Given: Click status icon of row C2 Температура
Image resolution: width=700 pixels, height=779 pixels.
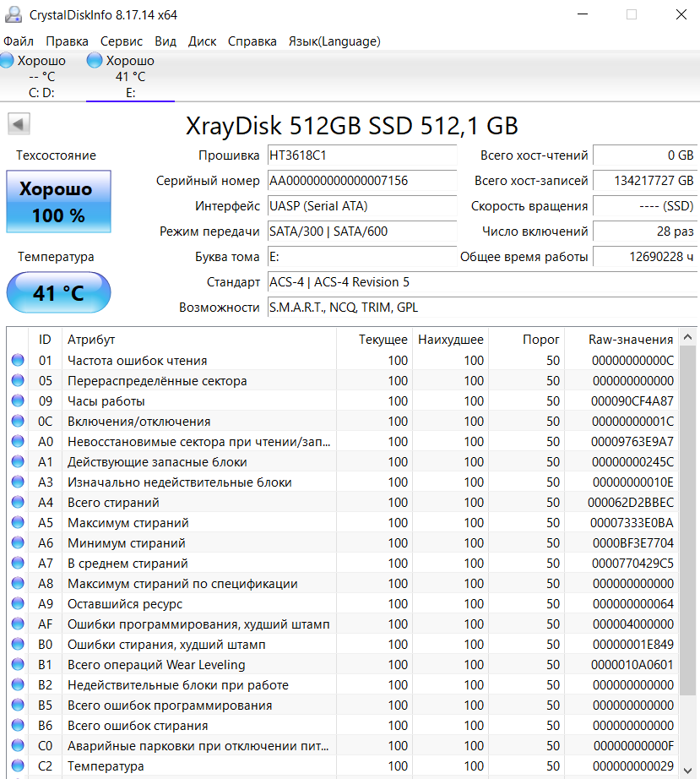Looking at the screenshot, I should point(18,765).
